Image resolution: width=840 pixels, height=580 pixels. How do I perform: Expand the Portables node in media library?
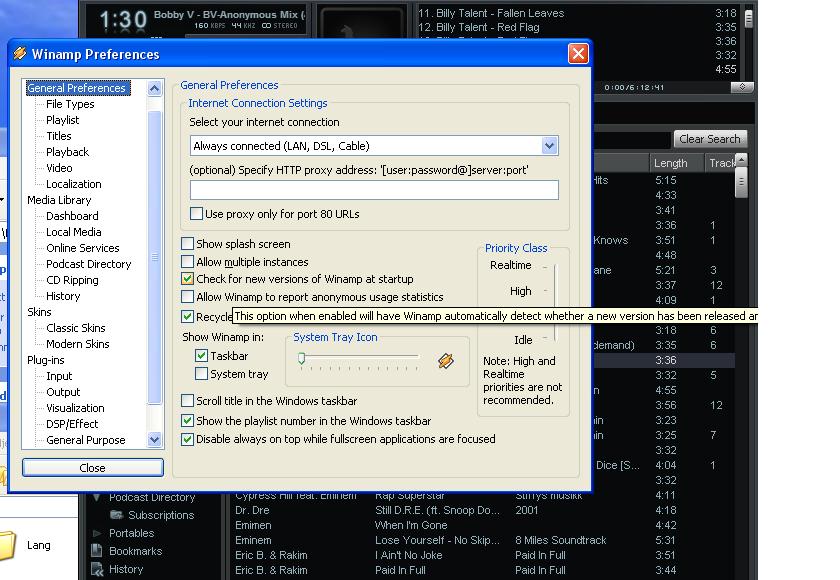pos(97,533)
